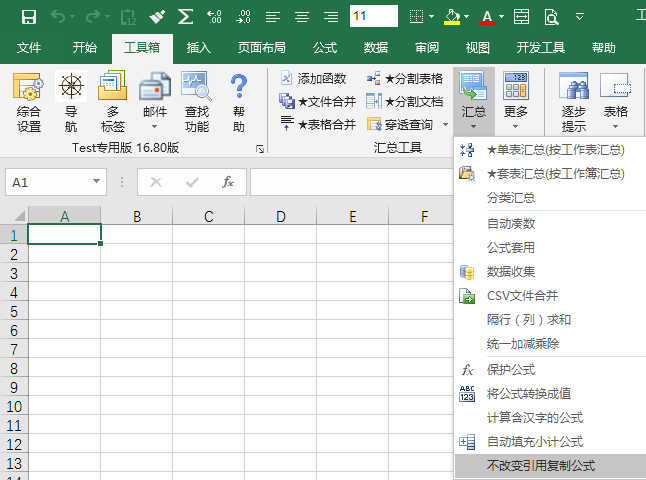Screen dimensions: 646x480
Task: Click the AutoSum sigma icon
Action: click(185, 17)
